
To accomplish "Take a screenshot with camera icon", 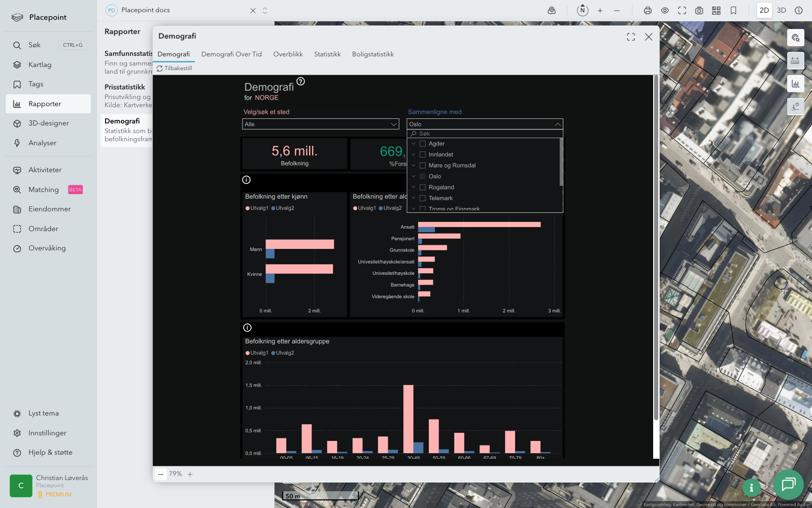I will [x=699, y=11].
